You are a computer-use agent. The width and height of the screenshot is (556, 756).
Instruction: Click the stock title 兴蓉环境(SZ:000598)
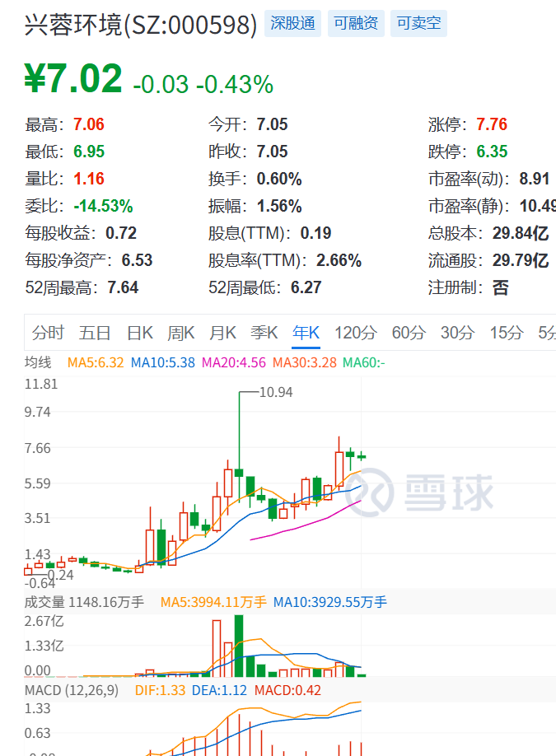(x=141, y=25)
